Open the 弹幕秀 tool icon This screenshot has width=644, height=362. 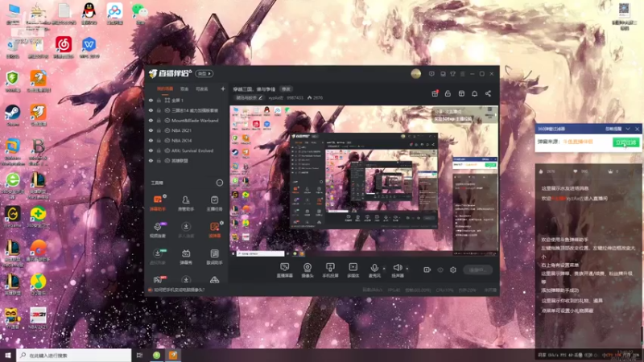click(186, 257)
